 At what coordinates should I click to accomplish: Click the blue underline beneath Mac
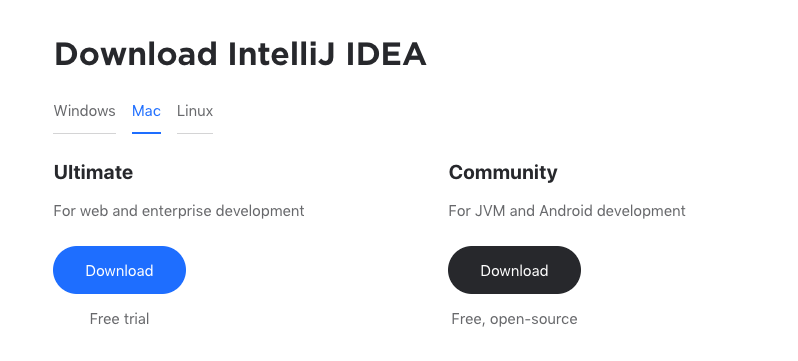pos(146,133)
